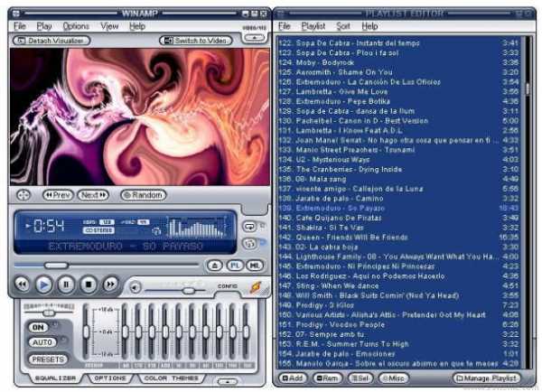Click the equalizer preamp slider
This screenshot has height=392, width=542.
(x=86, y=332)
